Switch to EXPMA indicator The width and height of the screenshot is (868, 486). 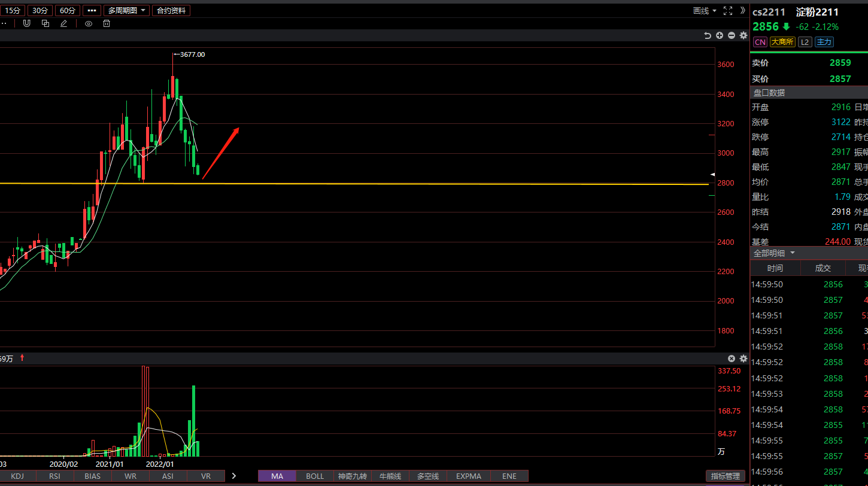pyautogui.click(x=469, y=476)
